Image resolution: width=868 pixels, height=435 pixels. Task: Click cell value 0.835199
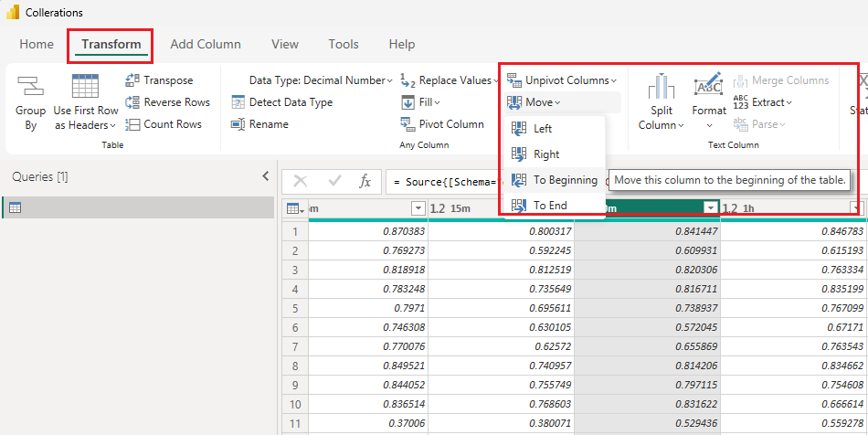842,290
